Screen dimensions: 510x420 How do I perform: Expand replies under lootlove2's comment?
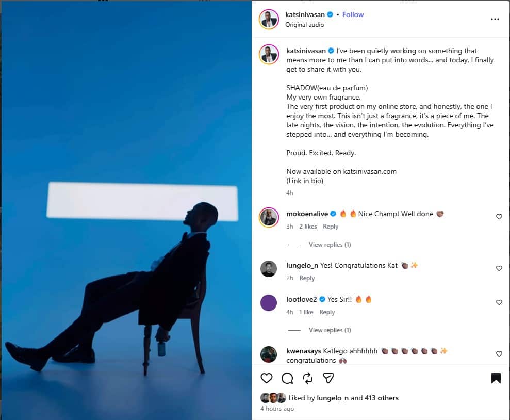coord(330,330)
